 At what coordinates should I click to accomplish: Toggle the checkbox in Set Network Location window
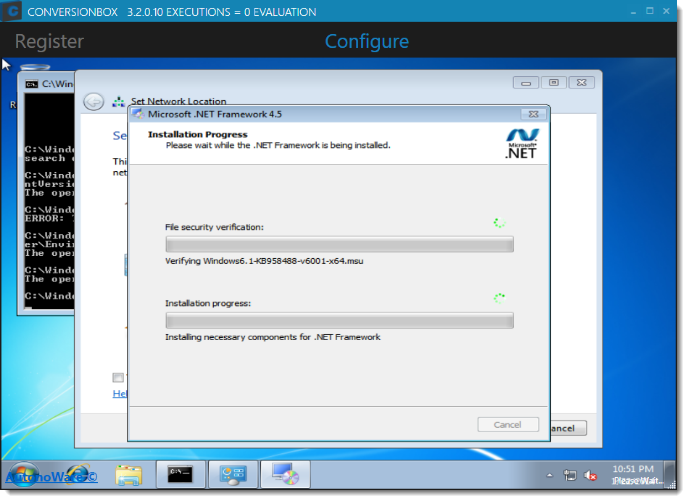tap(118, 377)
